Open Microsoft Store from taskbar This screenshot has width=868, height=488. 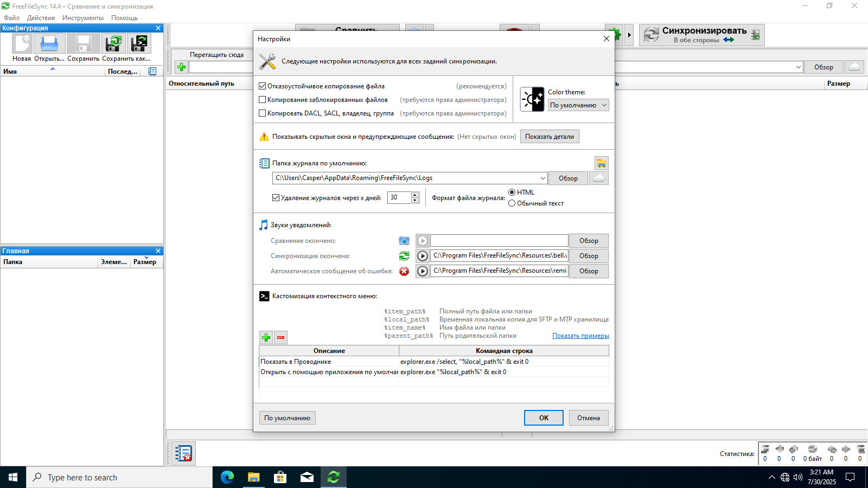pos(280,477)
